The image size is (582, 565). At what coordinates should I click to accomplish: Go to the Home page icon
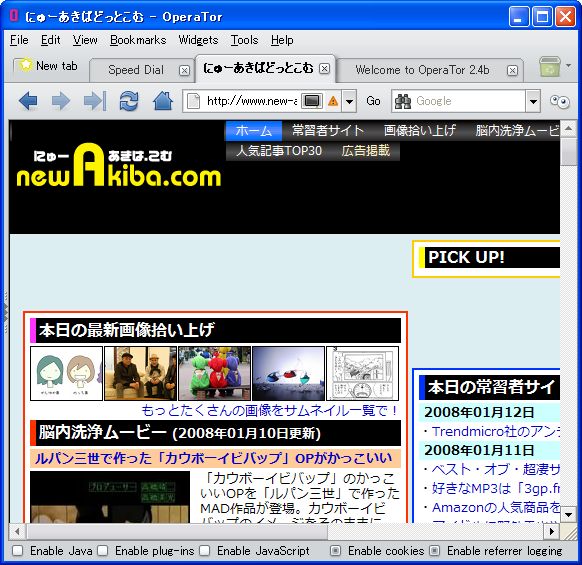[x=163, y=101]
